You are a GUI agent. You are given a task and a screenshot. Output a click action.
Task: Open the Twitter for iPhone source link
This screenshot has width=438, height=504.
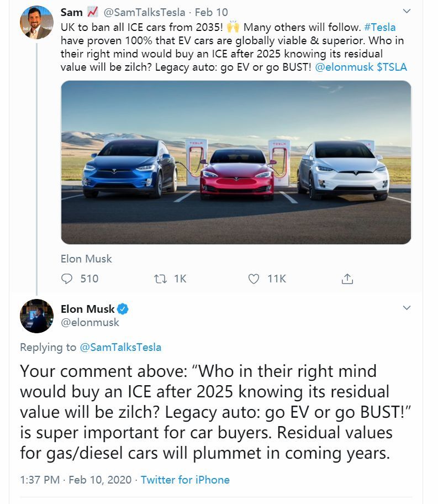tap(185, 480)
